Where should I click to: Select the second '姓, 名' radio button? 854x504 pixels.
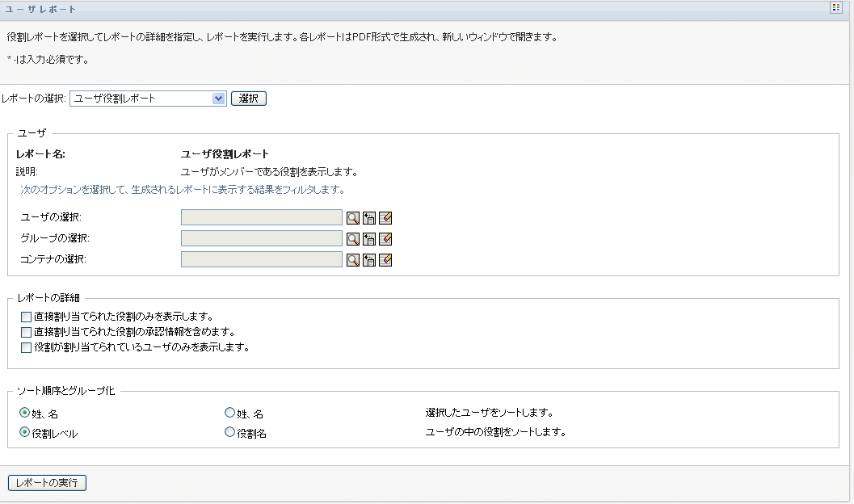(x=229, y=413)
